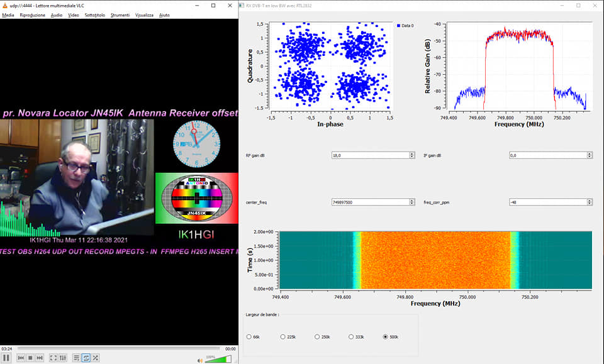Click the center_freq stepper arrows

(411, 202)
